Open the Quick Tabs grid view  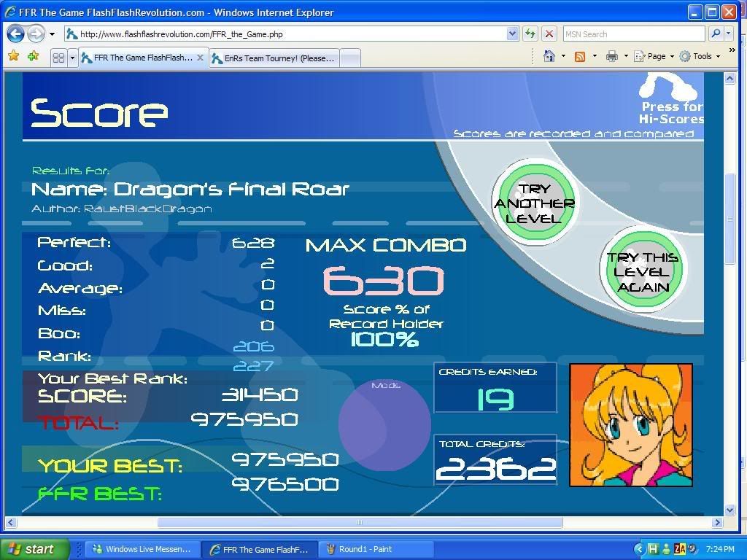click(x=59, y=58)
